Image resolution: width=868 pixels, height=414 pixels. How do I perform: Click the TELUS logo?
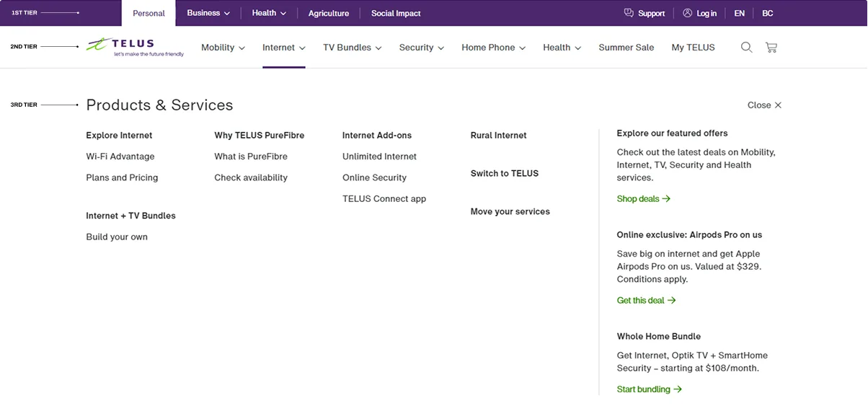135,47
